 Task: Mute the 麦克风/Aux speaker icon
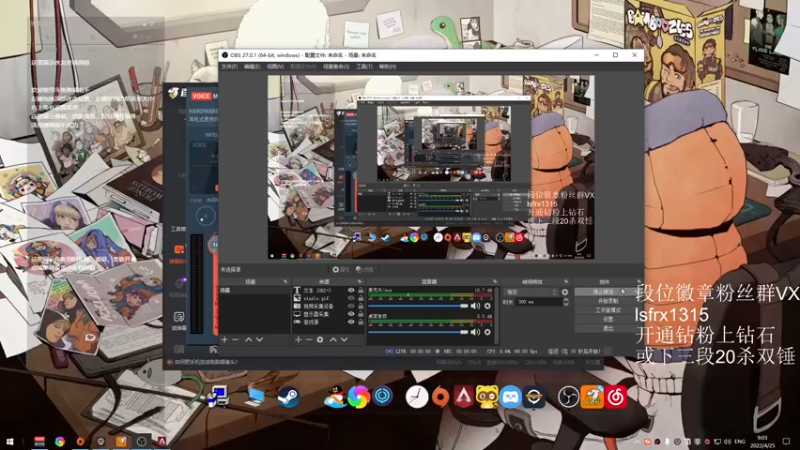476,306
